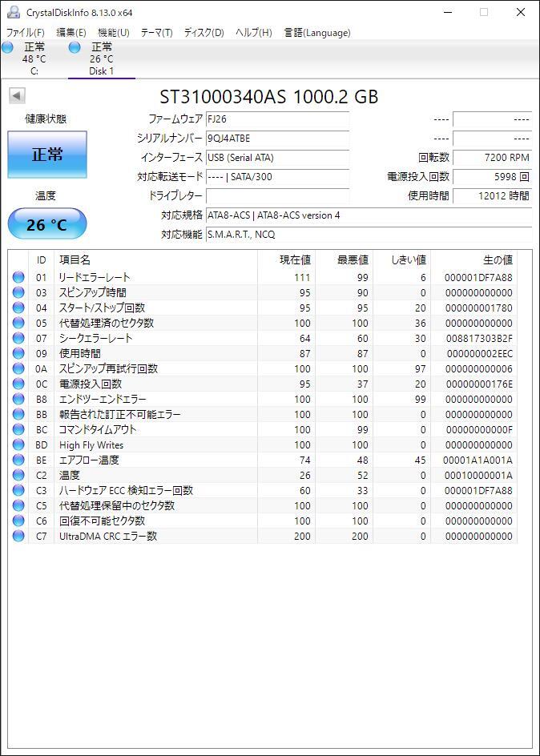
Task: Click the serial number field 9QJ4ATBE
Action: pyautogui.click(x=277, y=139)
